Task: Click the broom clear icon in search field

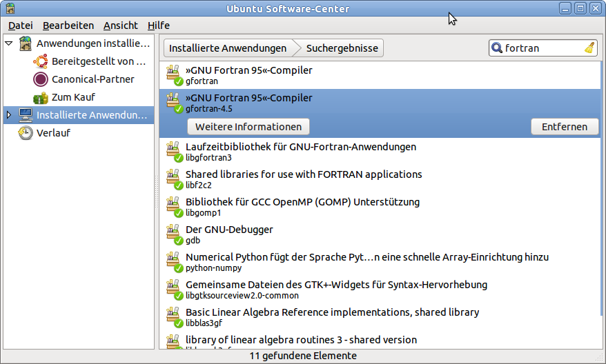Action: [589, 48]
